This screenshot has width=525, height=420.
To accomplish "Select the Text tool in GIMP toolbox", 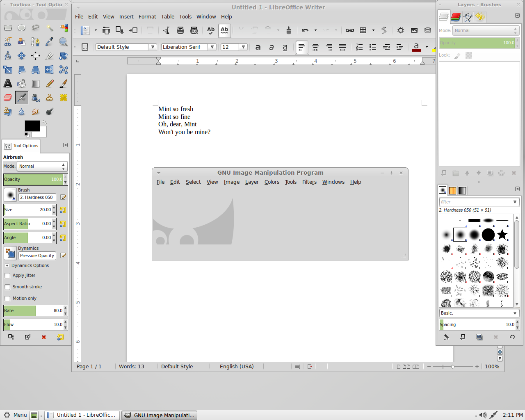I will click(8, 84).
